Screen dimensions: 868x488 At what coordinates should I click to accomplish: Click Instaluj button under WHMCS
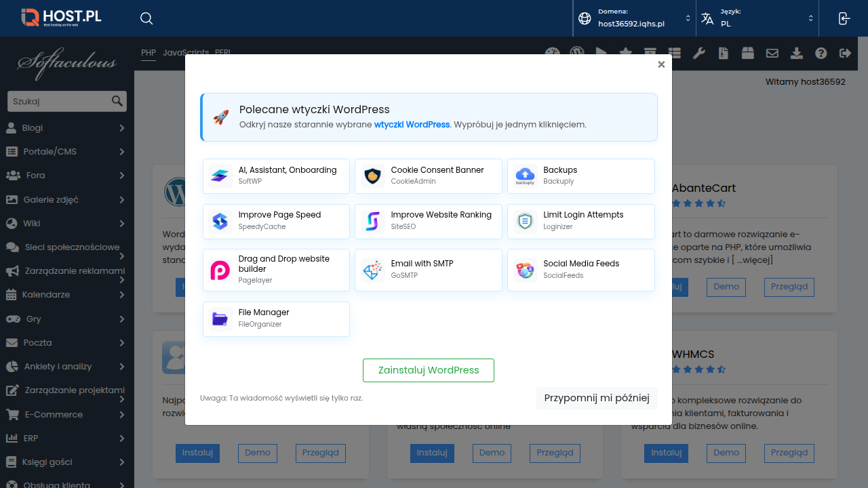[666, 453]
